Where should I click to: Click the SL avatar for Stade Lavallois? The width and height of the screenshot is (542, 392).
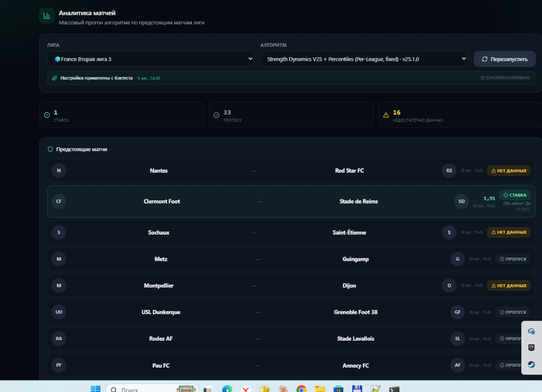coord(458,339)
